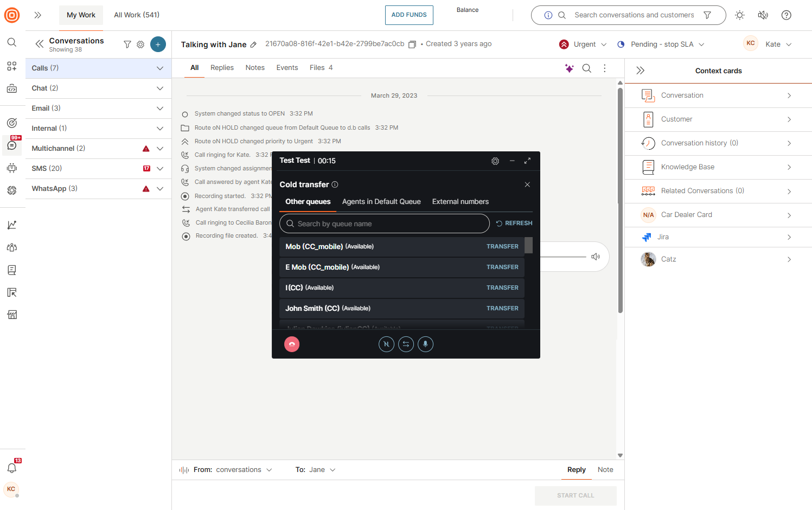This screenshot has height=510, width=812.
Task: Click the plus button for new conversation
Action: (x=158, y=44)
